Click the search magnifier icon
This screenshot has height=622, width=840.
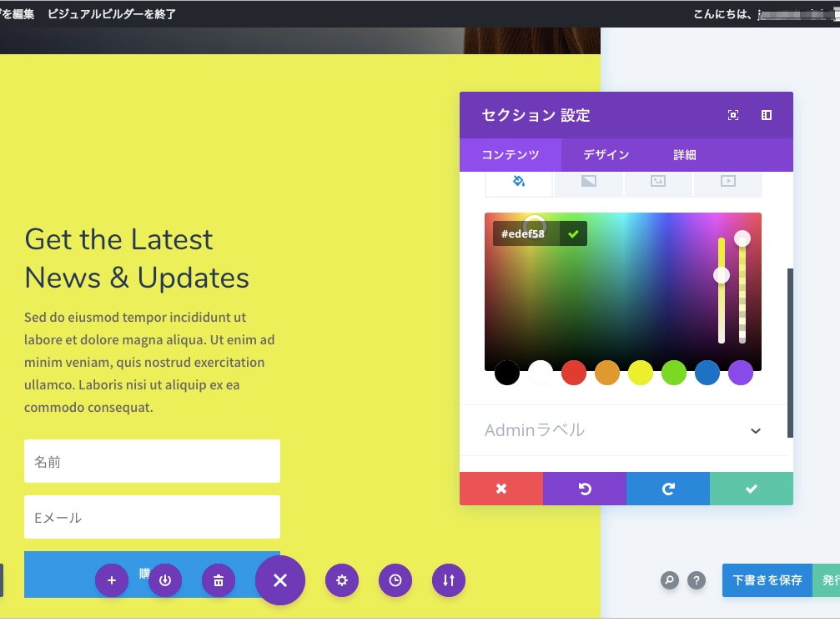[x=670, y=580]
